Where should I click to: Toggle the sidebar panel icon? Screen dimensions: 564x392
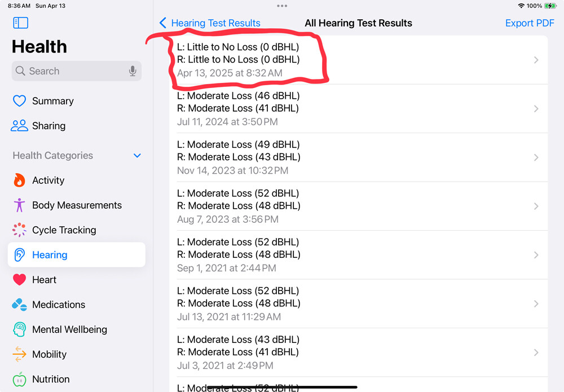pos(20,23)
